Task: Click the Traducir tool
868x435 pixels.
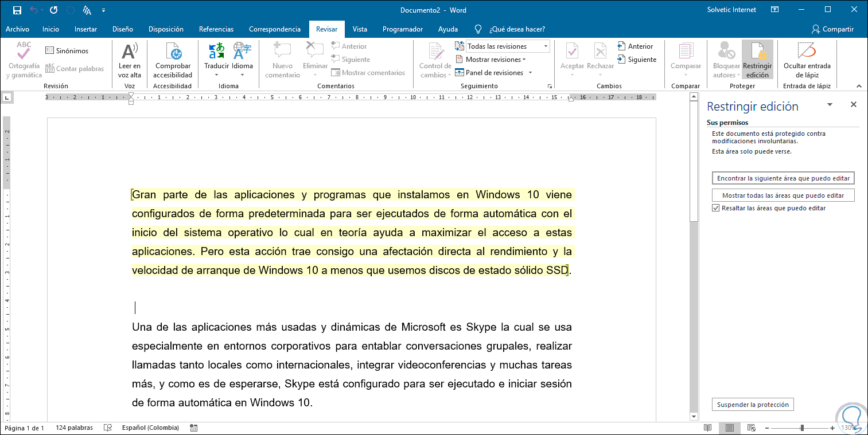Action: click(217, 59)
